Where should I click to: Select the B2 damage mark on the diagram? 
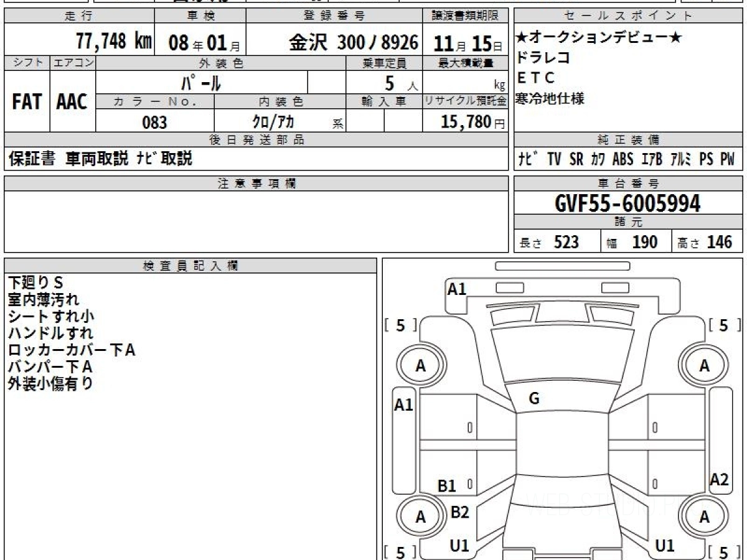click(459, 512)
